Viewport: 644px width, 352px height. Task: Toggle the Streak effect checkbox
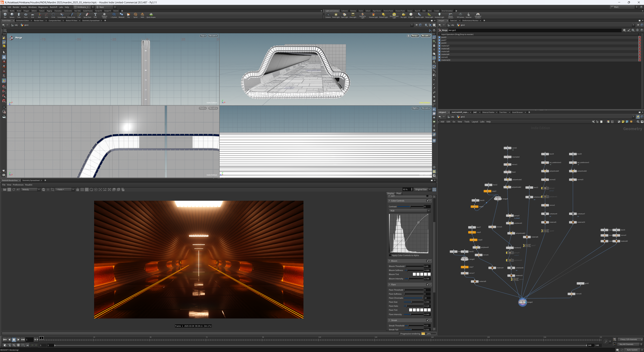[x=427, y=320]
